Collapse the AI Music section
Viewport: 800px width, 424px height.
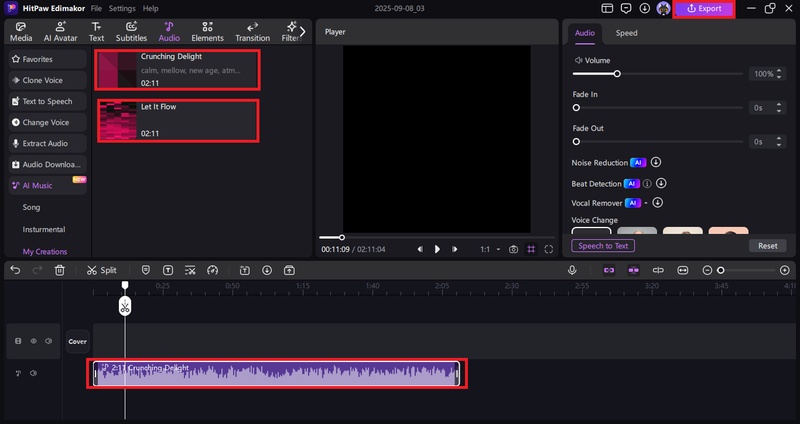(47, 186)
